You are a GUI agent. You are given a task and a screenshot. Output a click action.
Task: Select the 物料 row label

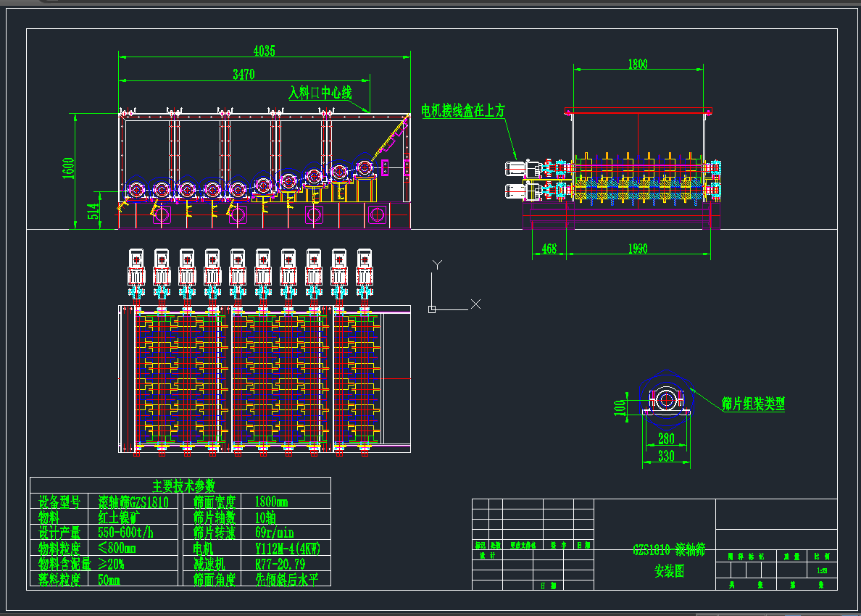49,517
